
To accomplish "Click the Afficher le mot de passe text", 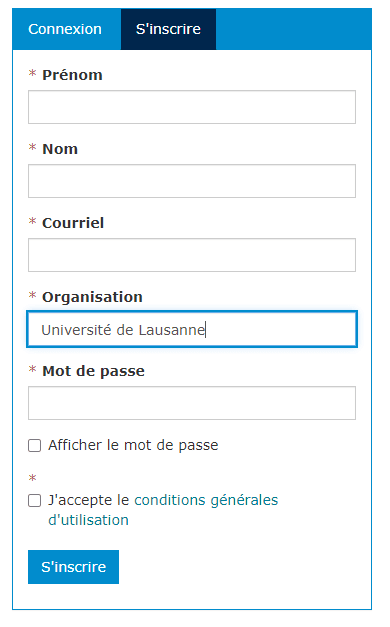I will pyautogui.click(x=133, y=445).
